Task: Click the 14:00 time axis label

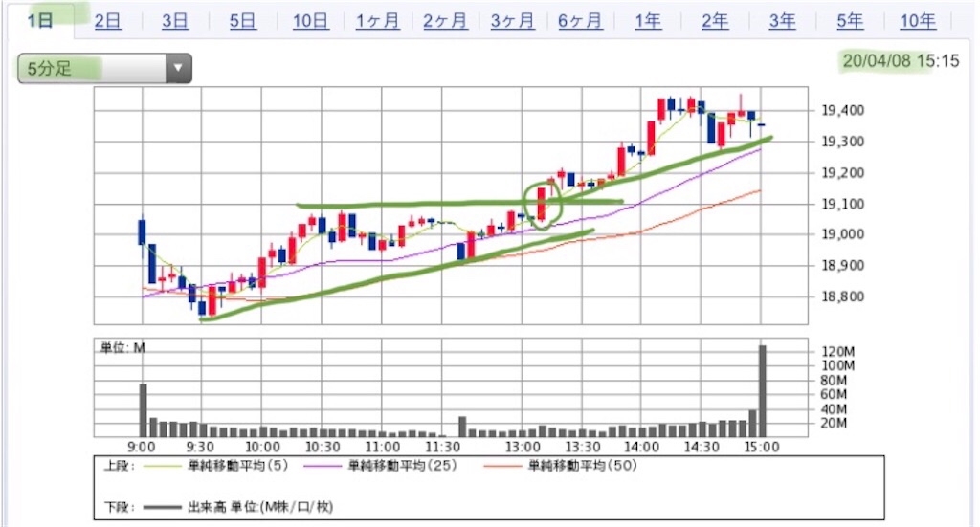Action: tap(642, 447)
